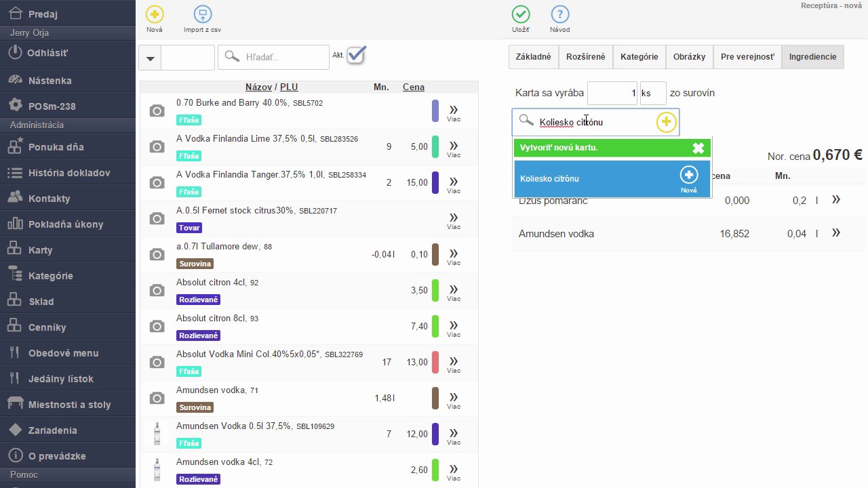Expand Viac for Amundsen vodka, 71
Viewport: 868px width, 488px height.
454,399
